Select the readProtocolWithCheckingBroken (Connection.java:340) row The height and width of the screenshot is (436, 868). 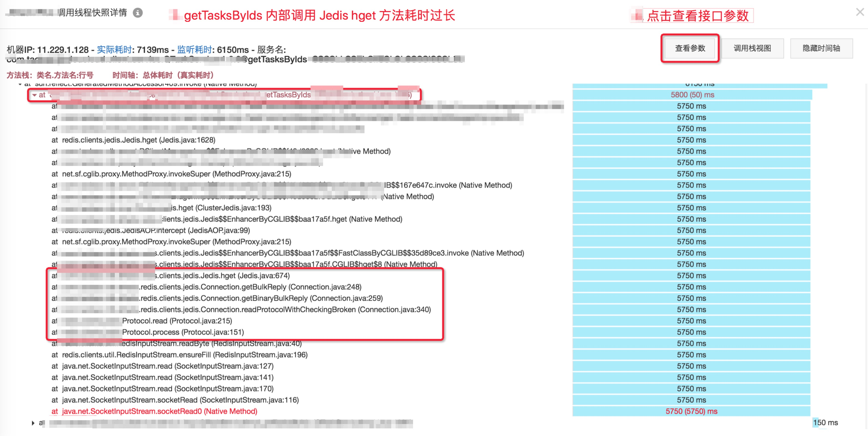click(x=241, y=310)
